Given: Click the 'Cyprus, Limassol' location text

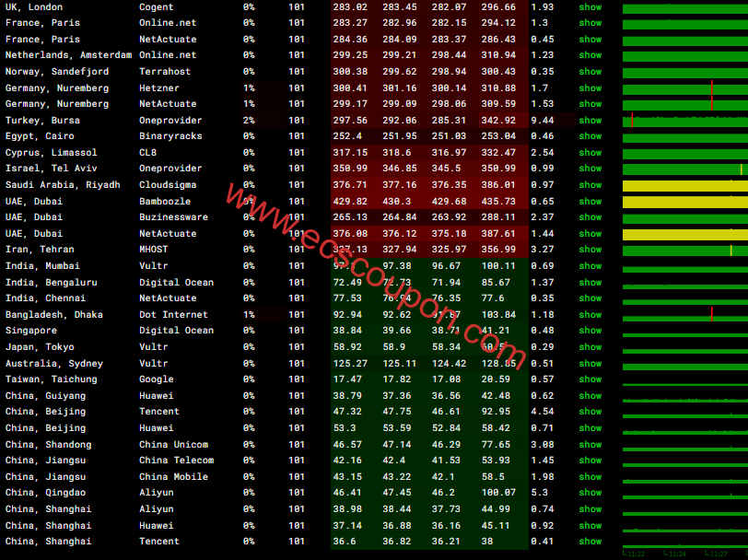Looking at the screenshot, I should pyautogui.click(x=51, y=153).
